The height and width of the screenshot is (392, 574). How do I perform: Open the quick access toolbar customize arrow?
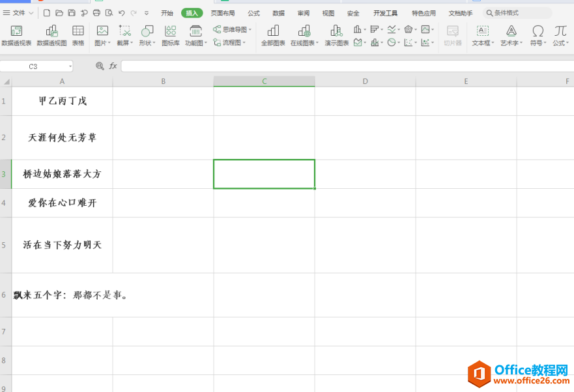click(147, 13)
